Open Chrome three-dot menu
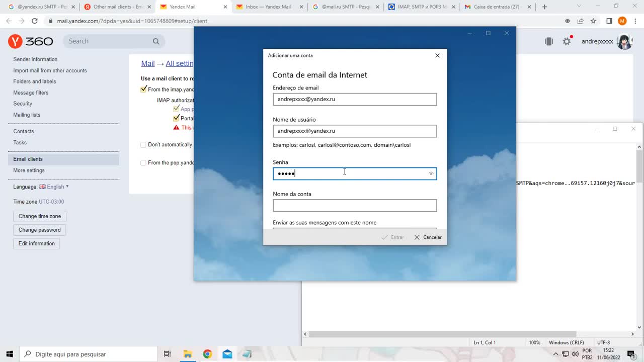 [635, 21]
